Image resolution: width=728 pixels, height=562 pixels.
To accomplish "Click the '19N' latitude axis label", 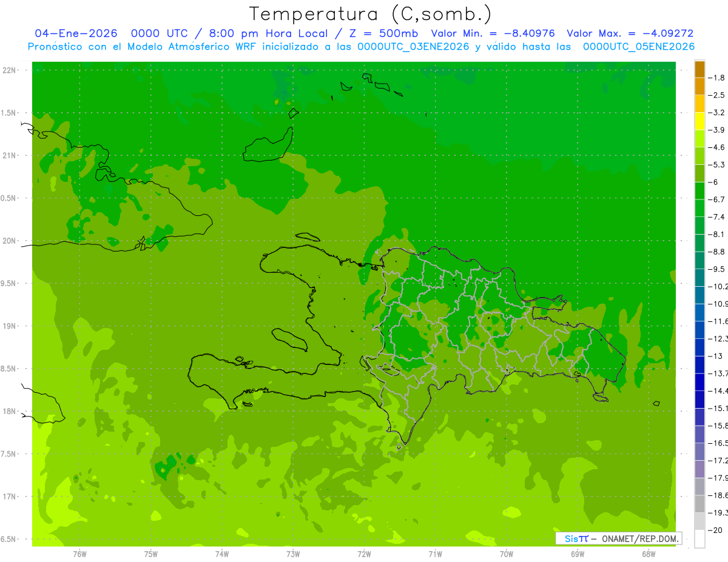I will pyautogui.click(x=10, y=326).
